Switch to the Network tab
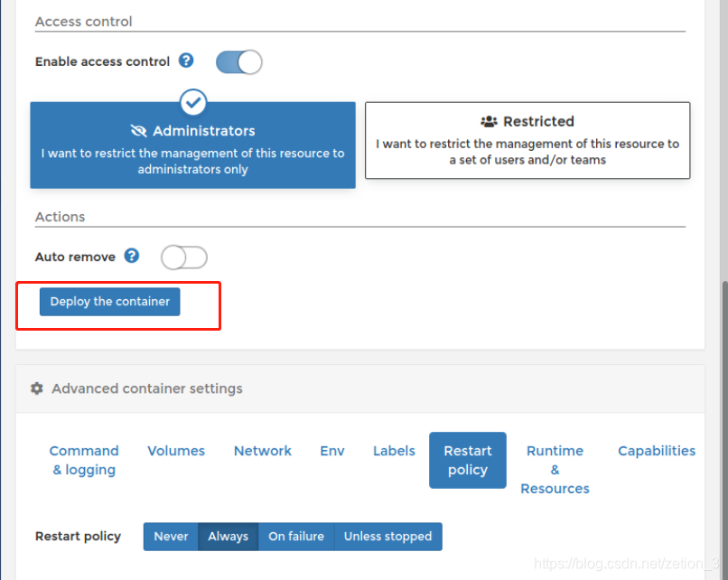 [x=263, y=451]
